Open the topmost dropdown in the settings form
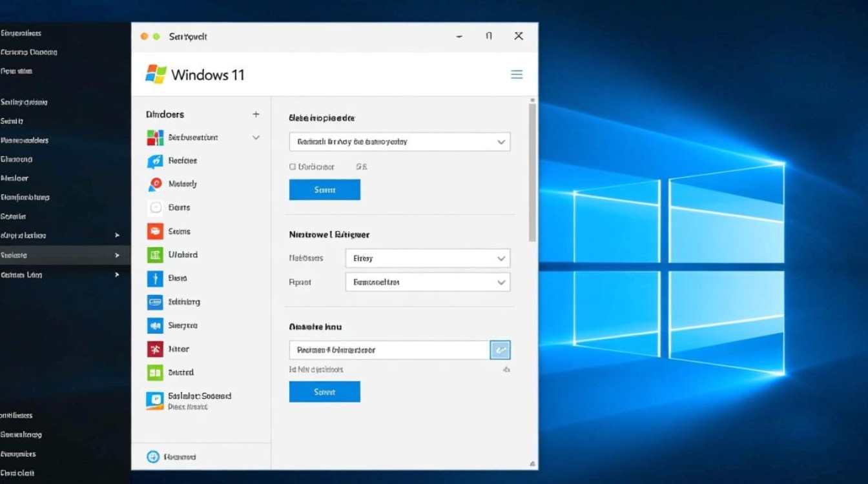Screen dimensions: 868x484 coord(399,141)
